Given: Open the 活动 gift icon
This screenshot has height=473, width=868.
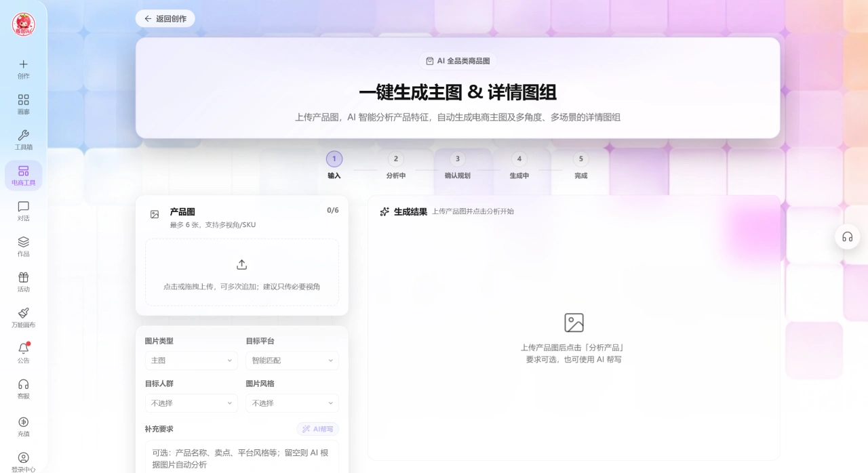Looking at the screenshot, I should (23, 277).
